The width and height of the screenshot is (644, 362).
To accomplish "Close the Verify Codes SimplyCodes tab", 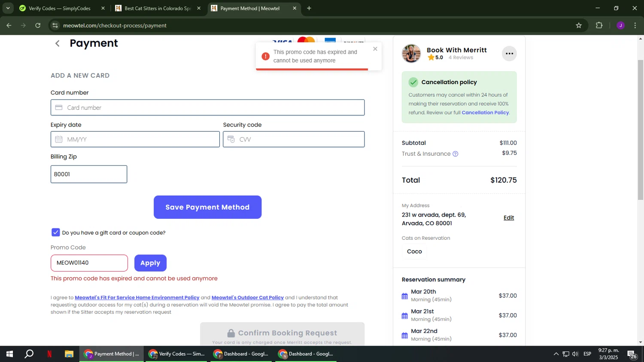I will [x=103, y=8].
